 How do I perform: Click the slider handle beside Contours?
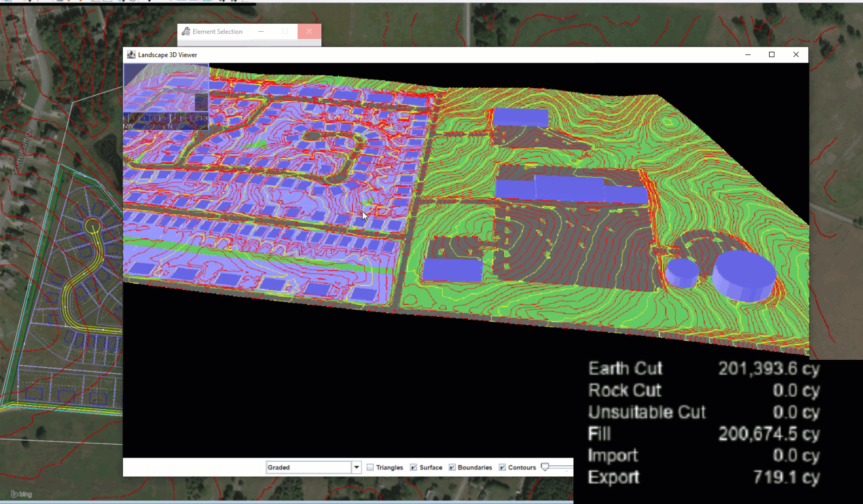pos(545,467)
